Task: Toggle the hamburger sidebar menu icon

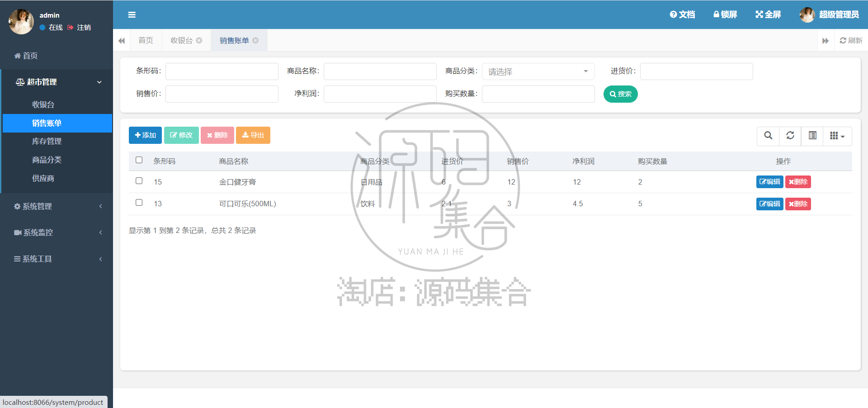Action: click(x=132, y=14)
